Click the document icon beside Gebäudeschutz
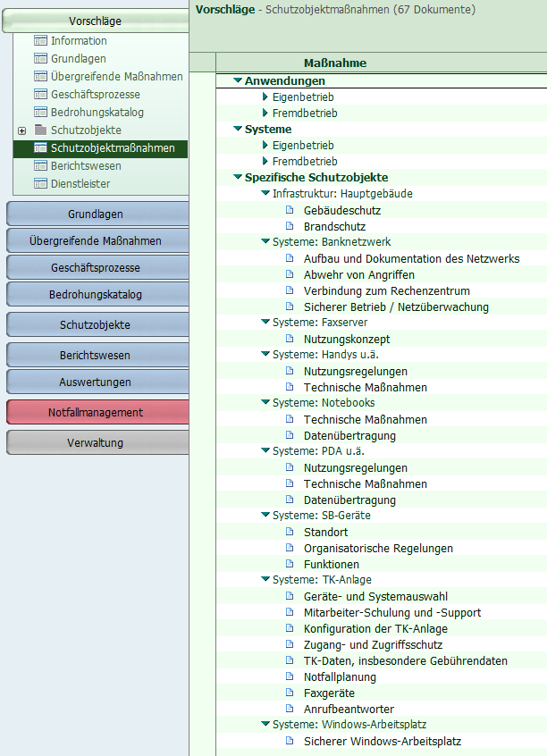This screenshot has height=756, width=547. coord(290,210)
